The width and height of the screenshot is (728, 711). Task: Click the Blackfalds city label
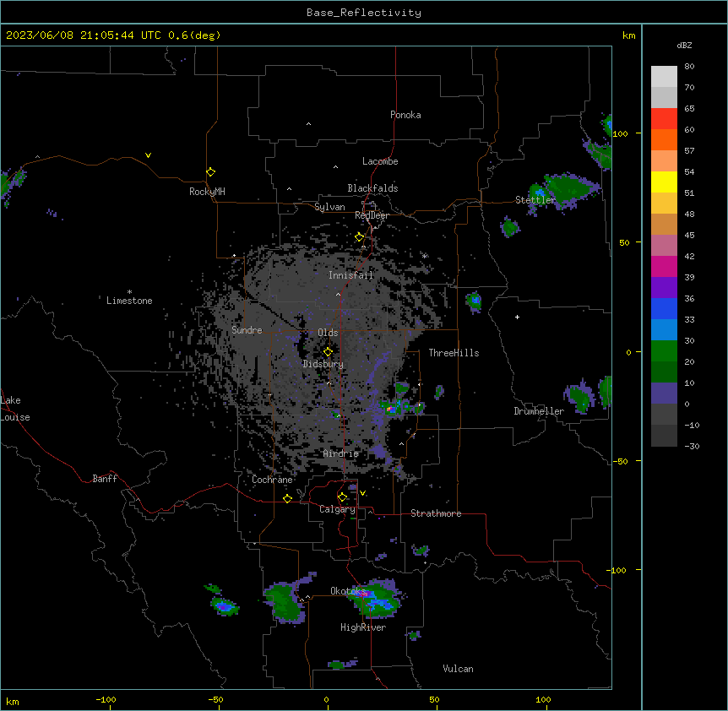click(x=372, y=188)
